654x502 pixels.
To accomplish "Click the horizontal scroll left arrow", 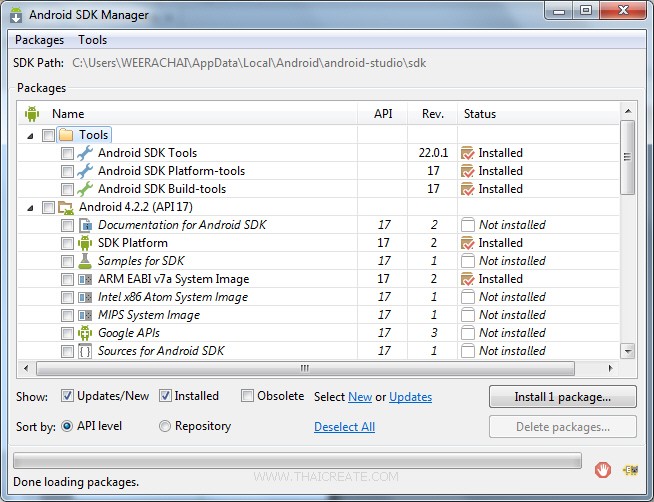I will (x=26, y=368).
